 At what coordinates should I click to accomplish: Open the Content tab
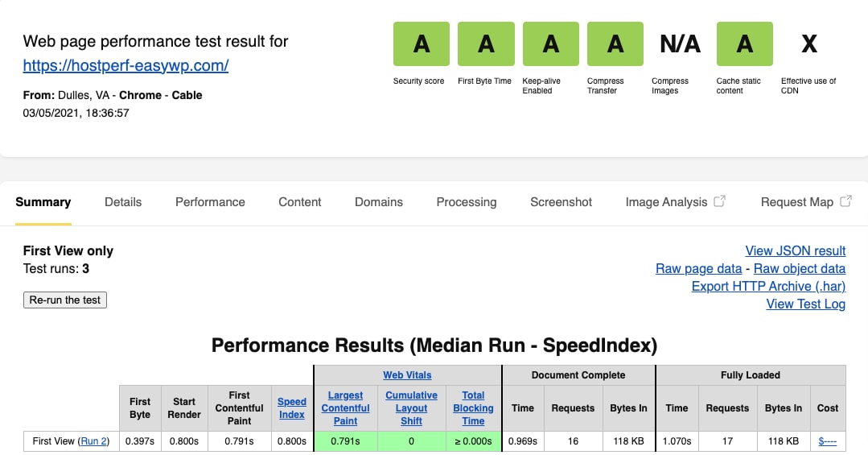(x=299, y=201)
